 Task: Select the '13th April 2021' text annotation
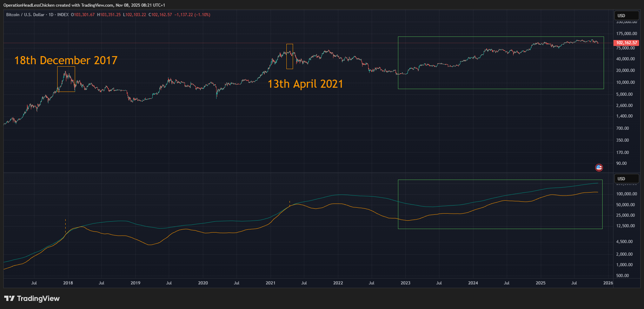point(305,84)
